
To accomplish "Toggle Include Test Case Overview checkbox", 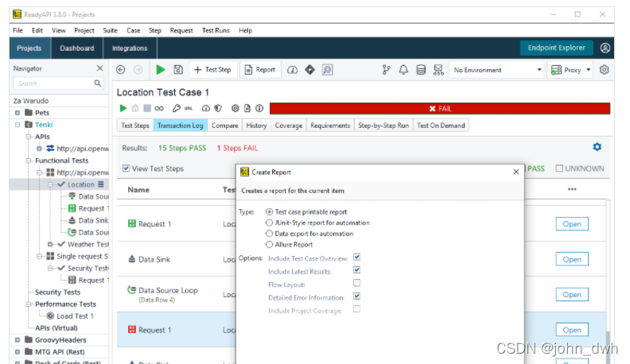I will (x=357, y=257).
